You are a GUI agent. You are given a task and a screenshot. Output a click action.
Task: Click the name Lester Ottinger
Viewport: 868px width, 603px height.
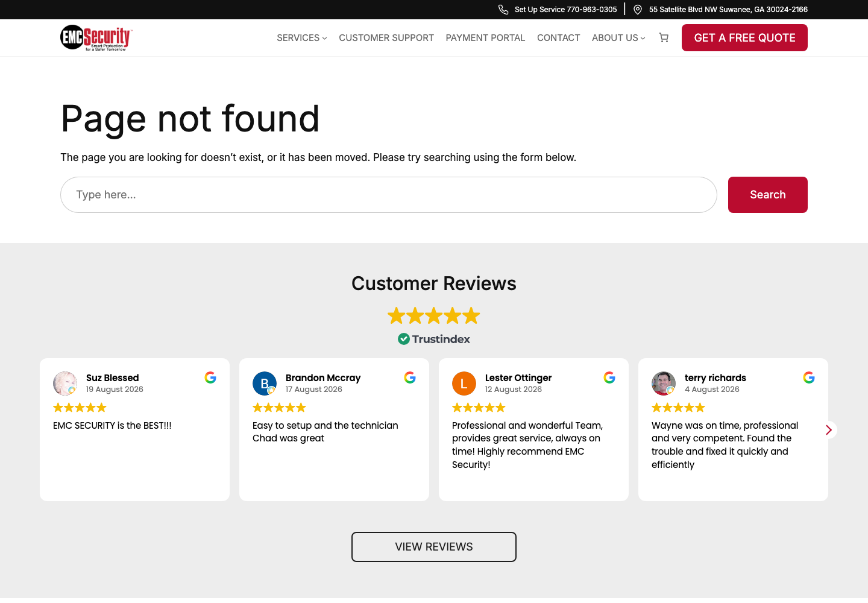click(x=518, y=377)
